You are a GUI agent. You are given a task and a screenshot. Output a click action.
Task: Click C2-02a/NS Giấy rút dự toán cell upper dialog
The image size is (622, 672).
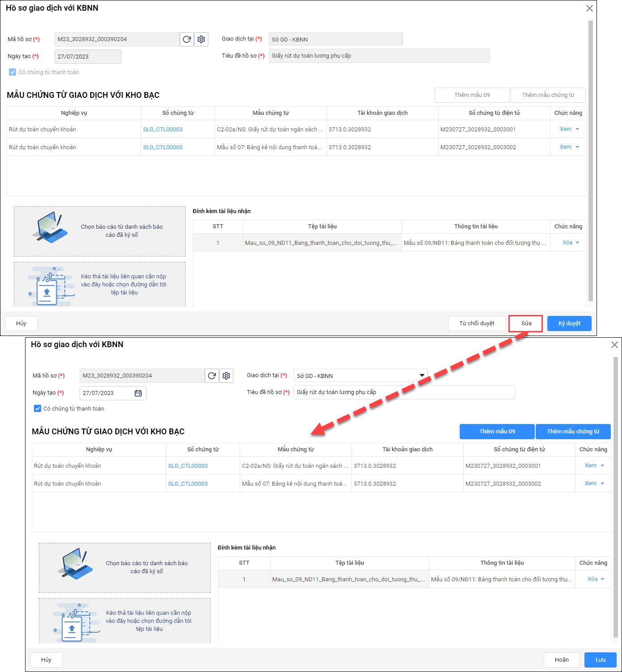tap(270, 130)
